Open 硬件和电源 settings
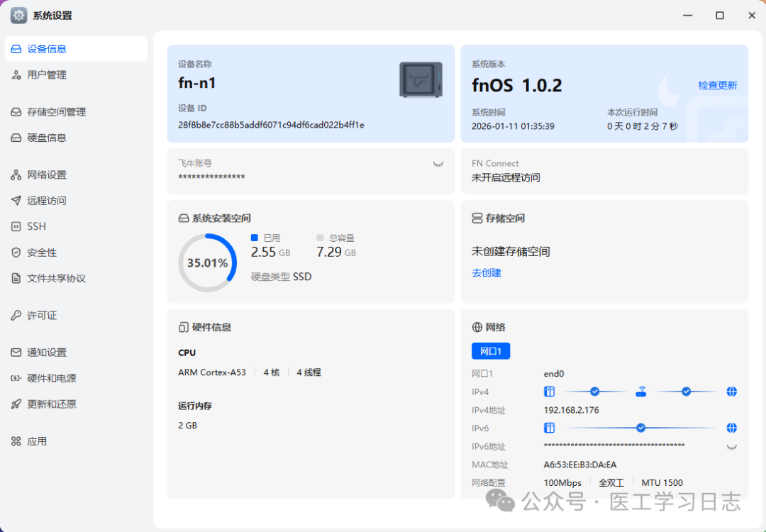This screenshot has width=766, height=532. (x=52, y=378)
